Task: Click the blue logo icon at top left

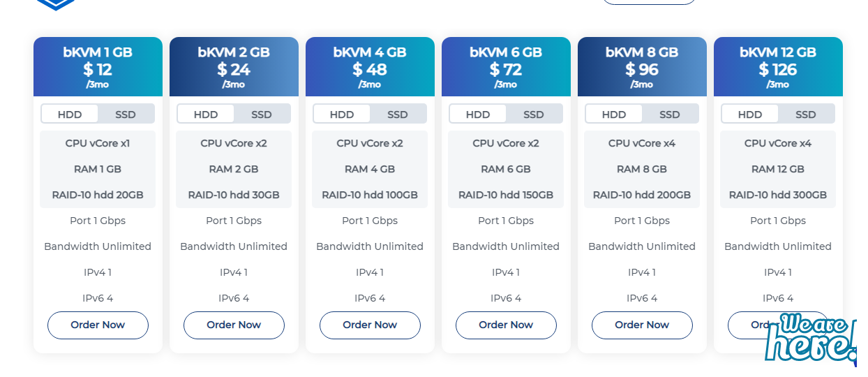Action: click(x=56, y=4)
